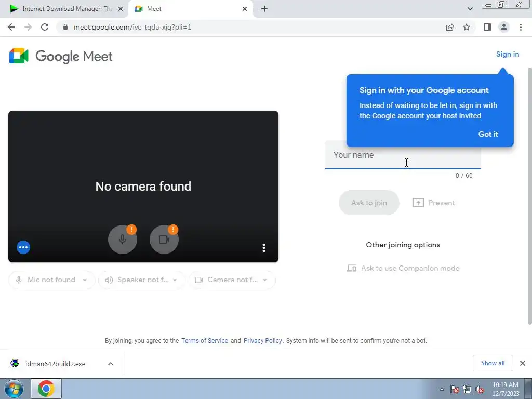Click the page vertical scrollbar
The width and height of the screenshot is (532, 399).
(x=529, y=196)
